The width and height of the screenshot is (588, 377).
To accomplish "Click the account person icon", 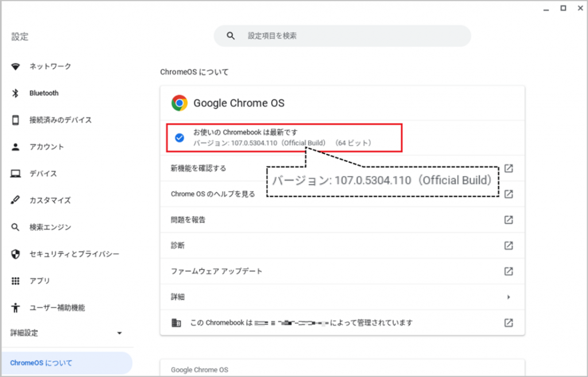I will click(16, 147).
